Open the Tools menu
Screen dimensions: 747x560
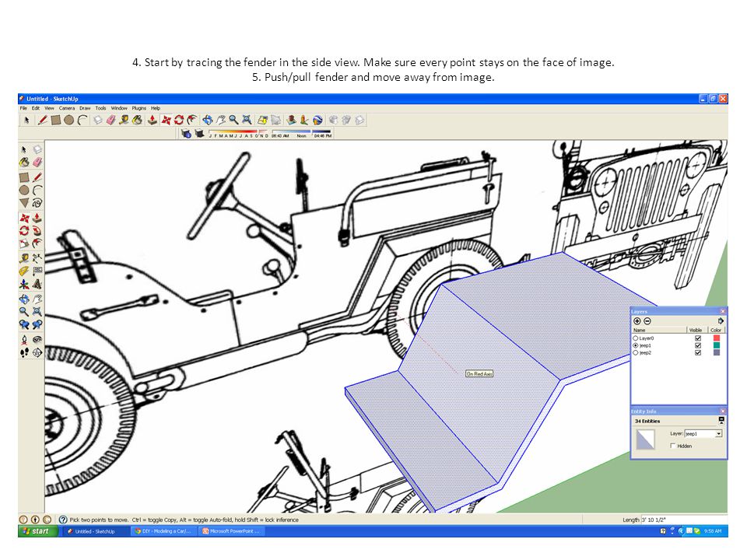pyautogui.click(x=100, y=108)
